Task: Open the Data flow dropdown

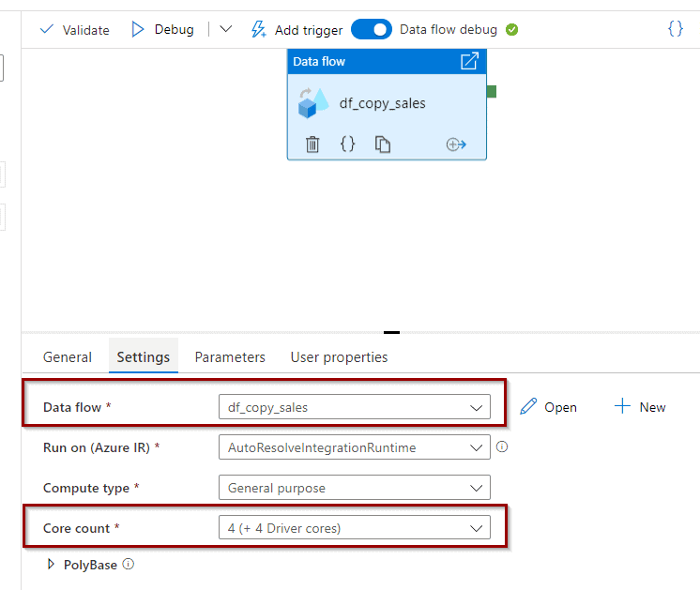Action: pos(355,407)
